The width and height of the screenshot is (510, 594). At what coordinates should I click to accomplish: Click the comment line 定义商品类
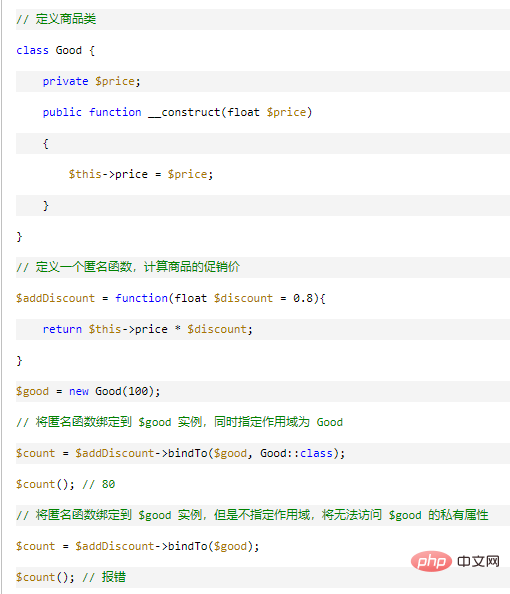tap(56, 19)
